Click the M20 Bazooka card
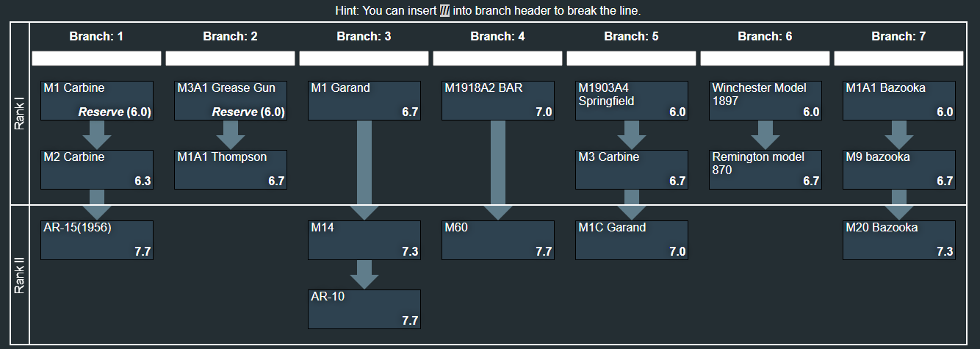This screenshot has width=980, height=349. click(899, 240)
